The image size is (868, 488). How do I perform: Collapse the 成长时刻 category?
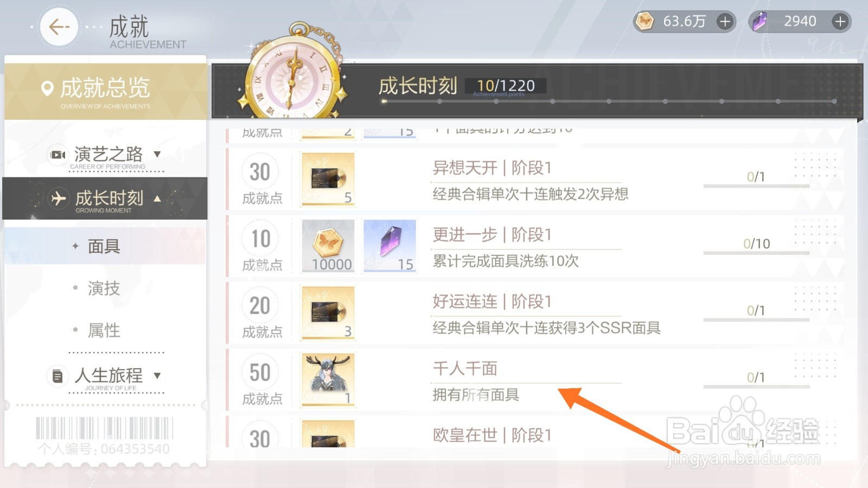point(105,198)
